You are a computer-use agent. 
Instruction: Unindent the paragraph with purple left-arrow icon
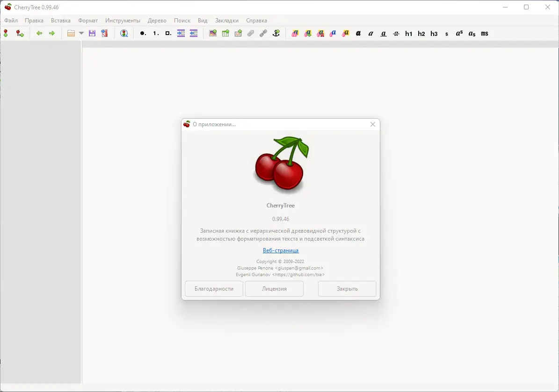click(x=194, y=34)
